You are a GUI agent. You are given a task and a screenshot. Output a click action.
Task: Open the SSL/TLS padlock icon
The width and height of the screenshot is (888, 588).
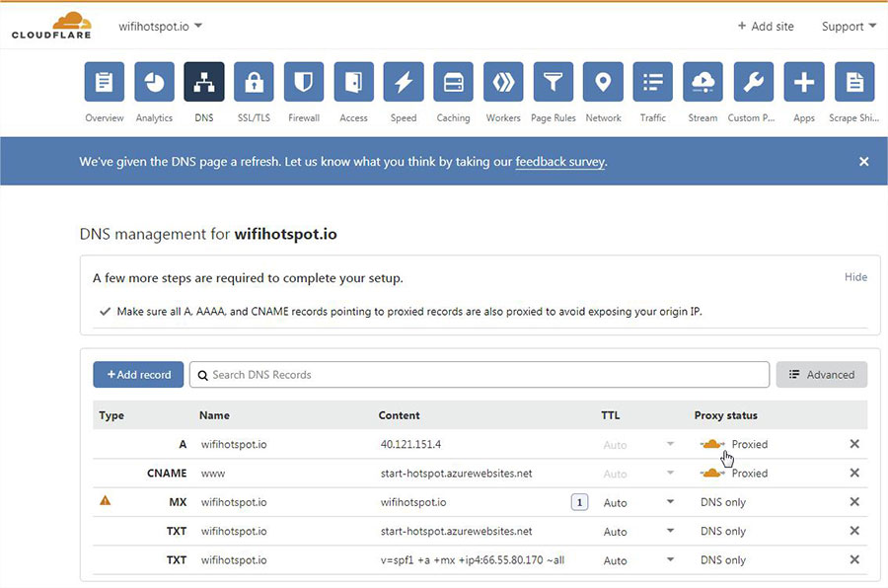pos(254,83)
